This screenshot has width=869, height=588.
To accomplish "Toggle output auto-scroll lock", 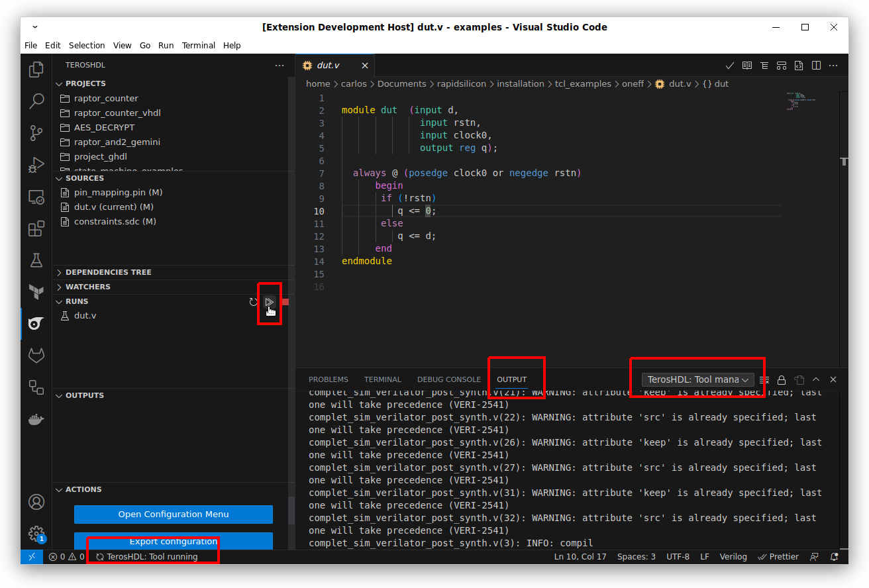I will 782,379.
